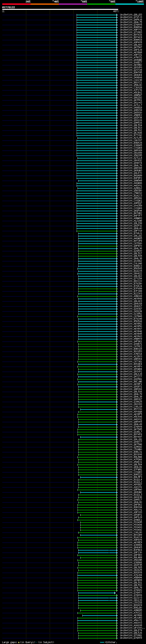Image resolution: width=146 pixels, height=644 pixels.
Task: Select hit UniRef100_C0LU46
Action: click(131, 263)
